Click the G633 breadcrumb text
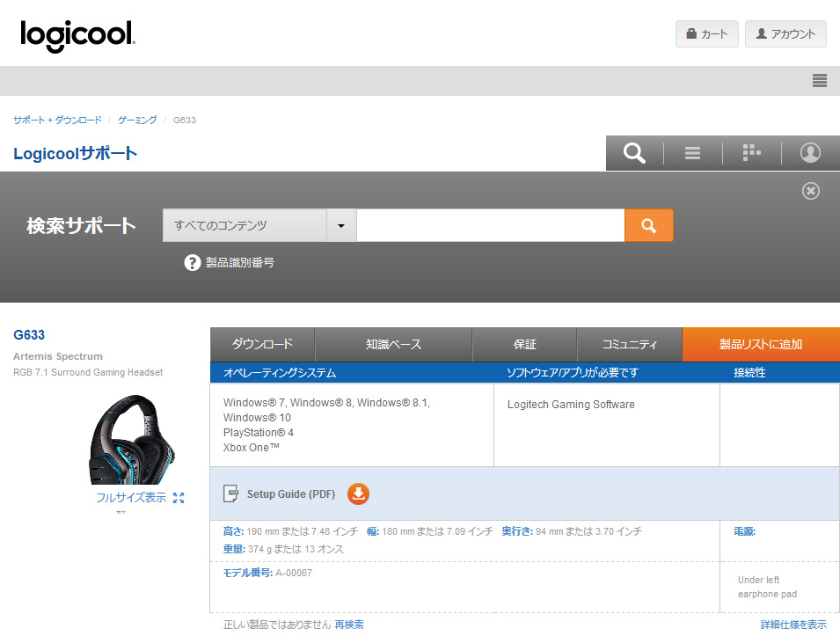 (x=185, y=120)
